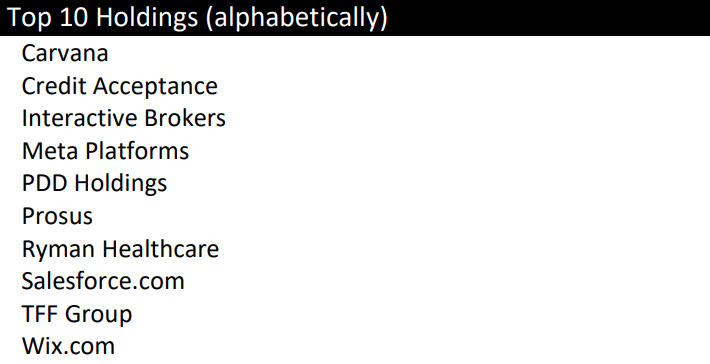Select the Carvana holding

pos(65,53)
